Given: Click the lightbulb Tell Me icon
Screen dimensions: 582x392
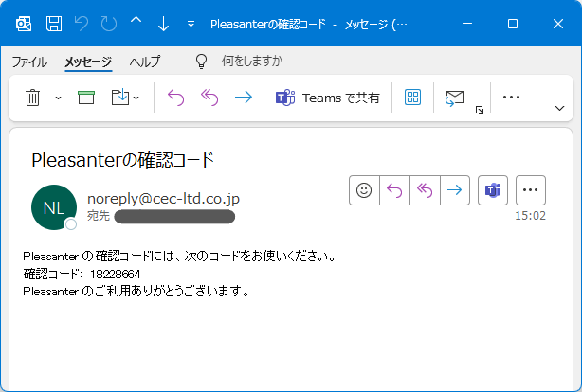Looking at the screenshot, I should pyautogui.click(x=201, y=62).
